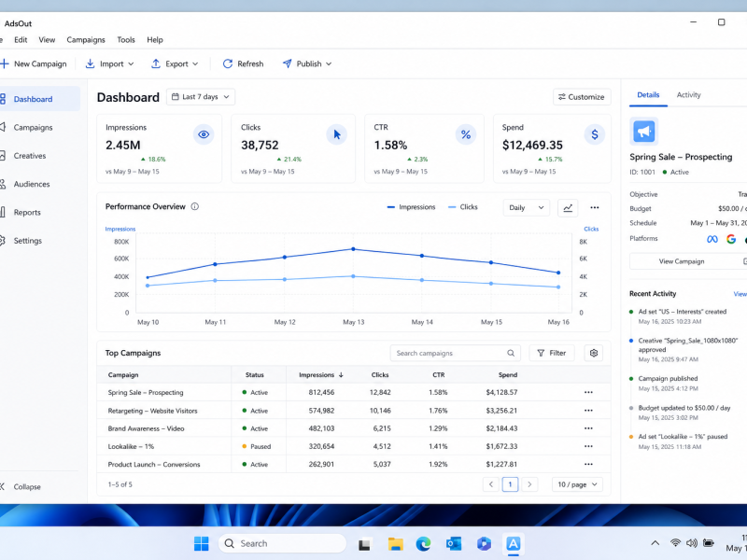Open Outlook from the taskbar
Image resolution: width=747 pixels, height=560 pixels.
click(454, 543)
